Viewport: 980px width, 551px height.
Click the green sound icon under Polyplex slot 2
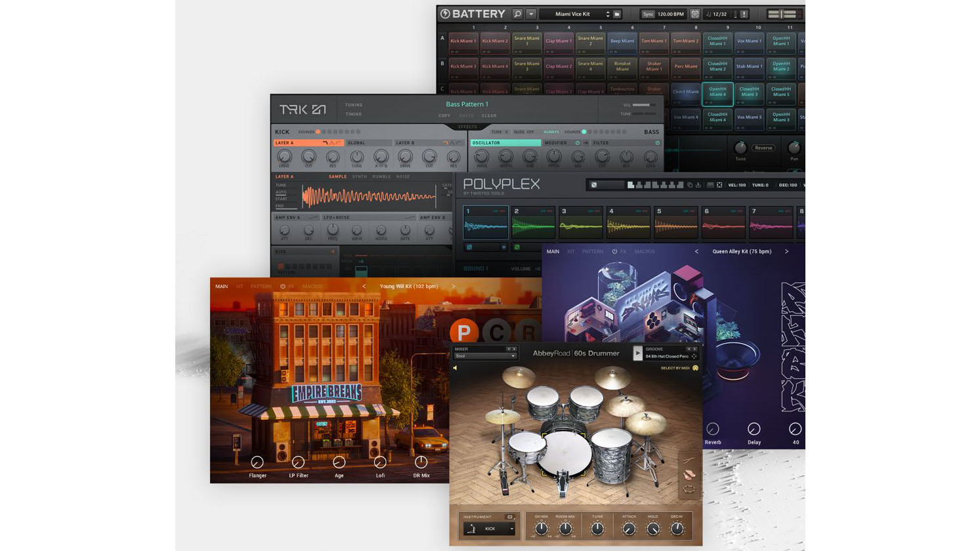click(x=517, y=247)
